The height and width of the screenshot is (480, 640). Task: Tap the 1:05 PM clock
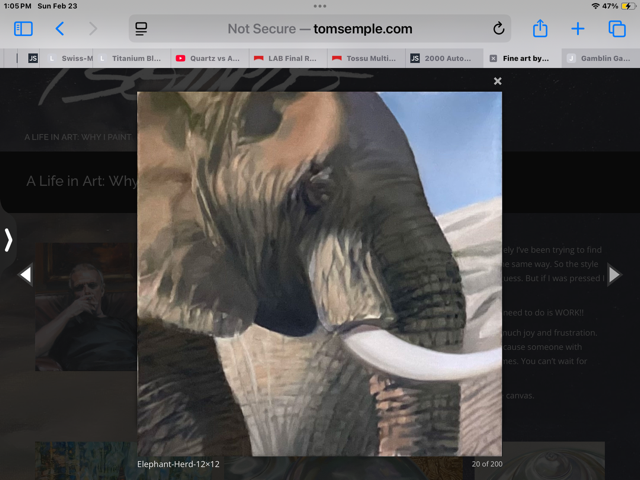(x=18, y=6)
